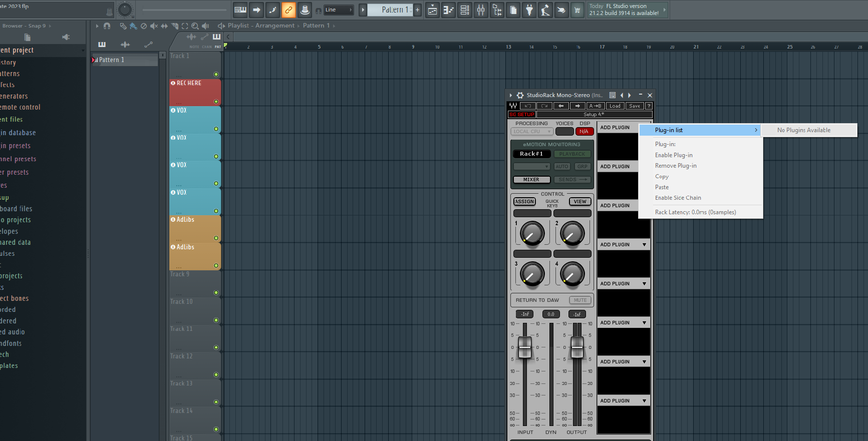Image resolution: width=868 pixels, height=441 pixels.
Task: Open StudioRack plugin gear settings icon
Action: click(520, 95)
